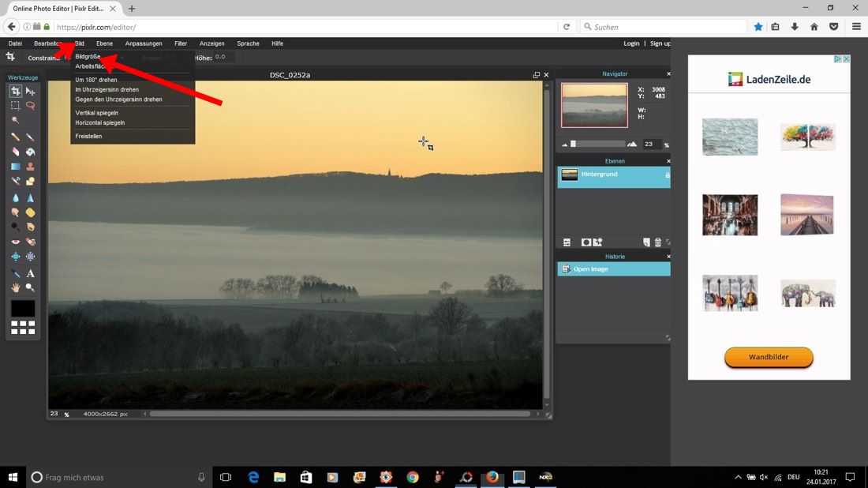The image size is (868, 488).
Task: Open the Anzeigen menu
Action: click(212, 43)
